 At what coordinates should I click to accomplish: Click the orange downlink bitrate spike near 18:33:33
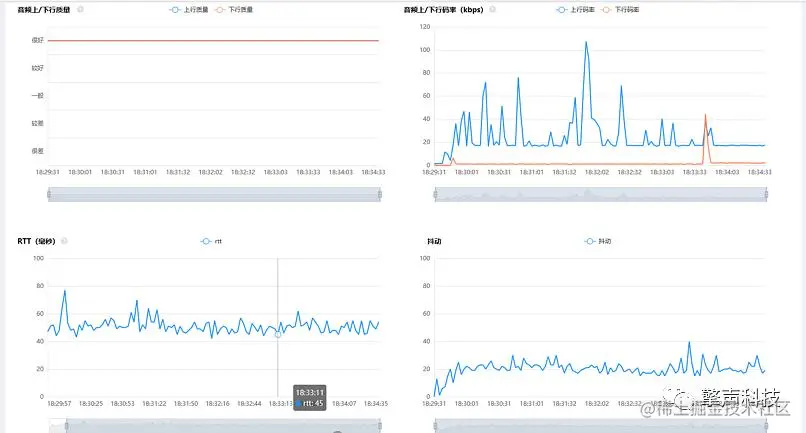pos(705,115)
